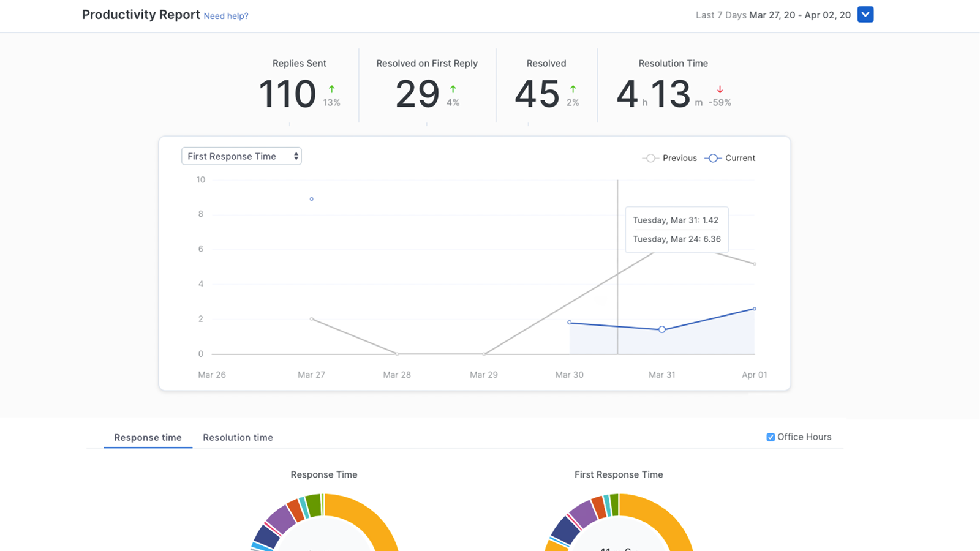Screen dimensions: 980x551
Task: Toggle the Current series legend marker
Action: [x=712, y=158]
